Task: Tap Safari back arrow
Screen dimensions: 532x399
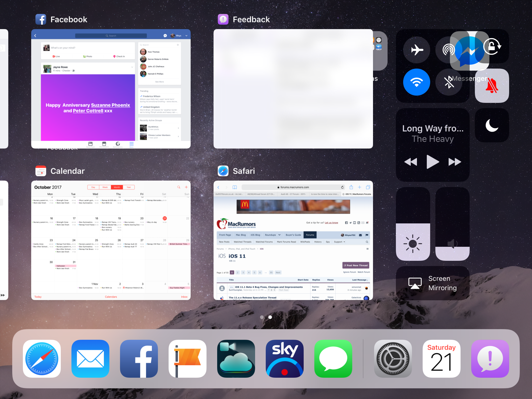Action: coord(218,187)
